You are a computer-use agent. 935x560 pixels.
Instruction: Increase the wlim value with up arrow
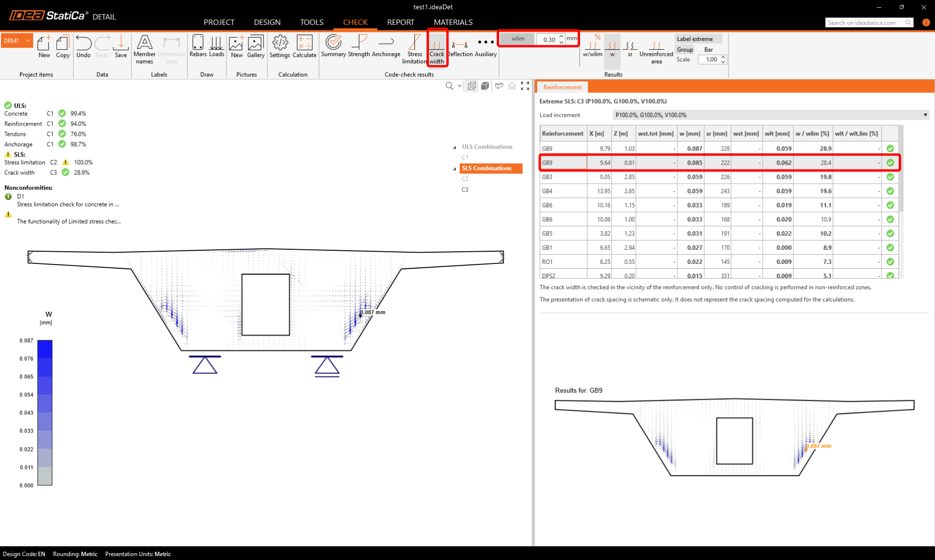561,36
